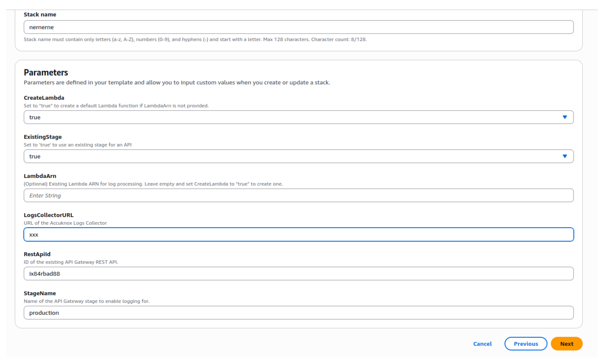This screenshot has height=364, width=604.
Task: Click the StageName field label
Action: click(40, 293)
